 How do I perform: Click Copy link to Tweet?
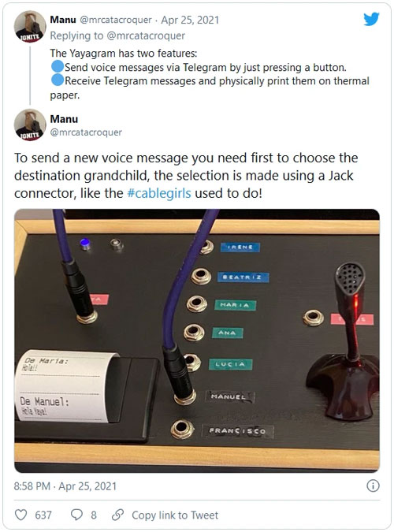(x=175, y=515)
